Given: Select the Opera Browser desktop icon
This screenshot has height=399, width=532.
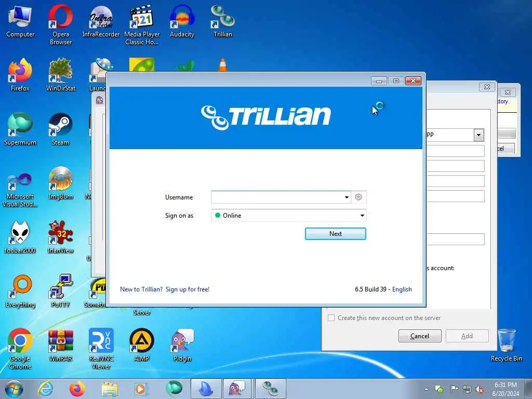Looking at the screenshot, I should [61, 25].
